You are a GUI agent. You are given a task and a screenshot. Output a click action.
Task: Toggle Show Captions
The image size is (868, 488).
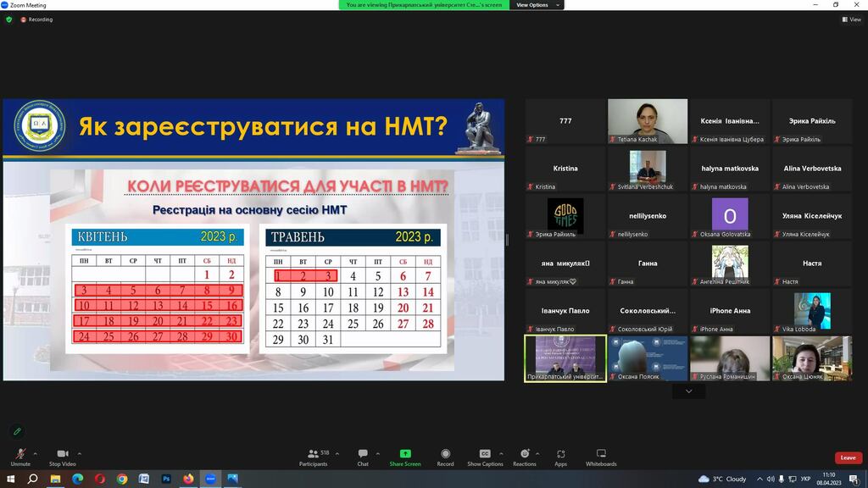pos(485,457)
